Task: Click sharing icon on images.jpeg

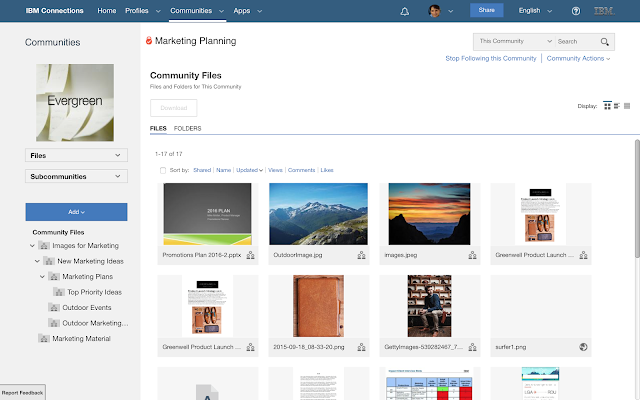Action: (473, 256)
